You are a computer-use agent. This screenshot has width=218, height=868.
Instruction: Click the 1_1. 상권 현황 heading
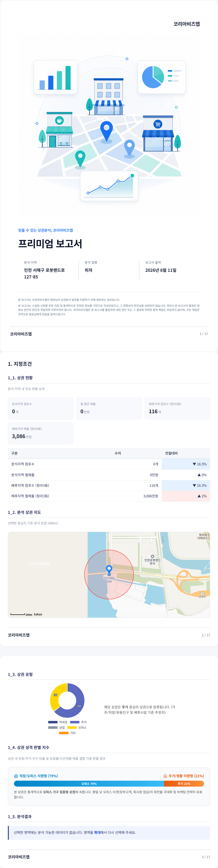click(x=20, y=378)
